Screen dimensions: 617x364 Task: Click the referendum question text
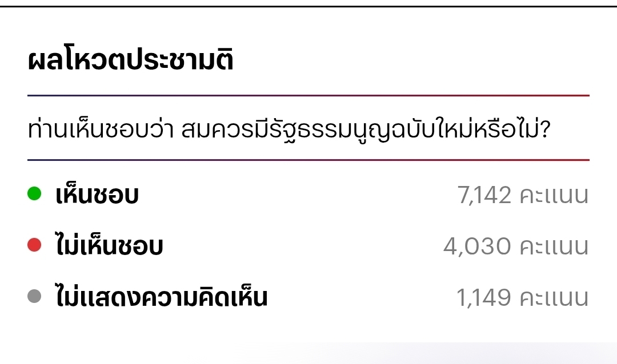pyautogui.click(x=289, y=131)
